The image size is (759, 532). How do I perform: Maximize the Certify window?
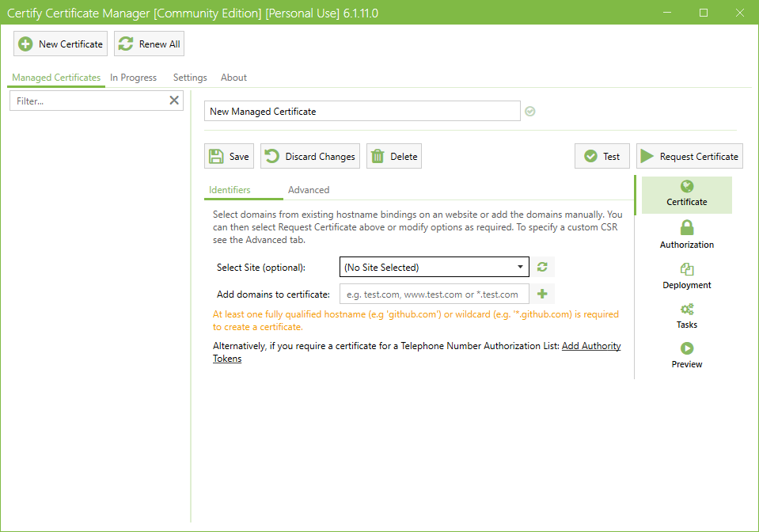[704, 13]
